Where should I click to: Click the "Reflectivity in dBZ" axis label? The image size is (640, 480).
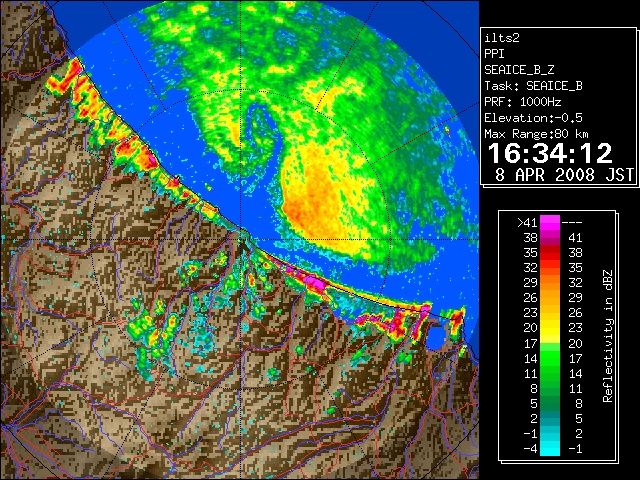(607, 336)
